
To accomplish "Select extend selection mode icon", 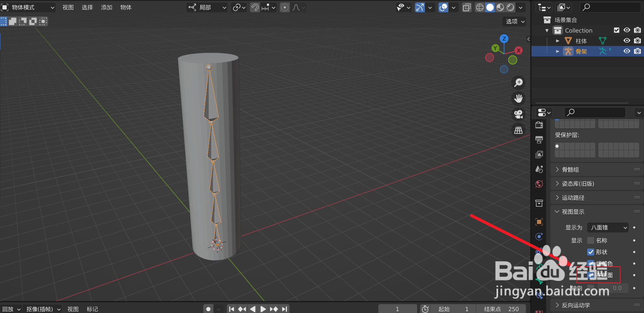I will (13, 21).
